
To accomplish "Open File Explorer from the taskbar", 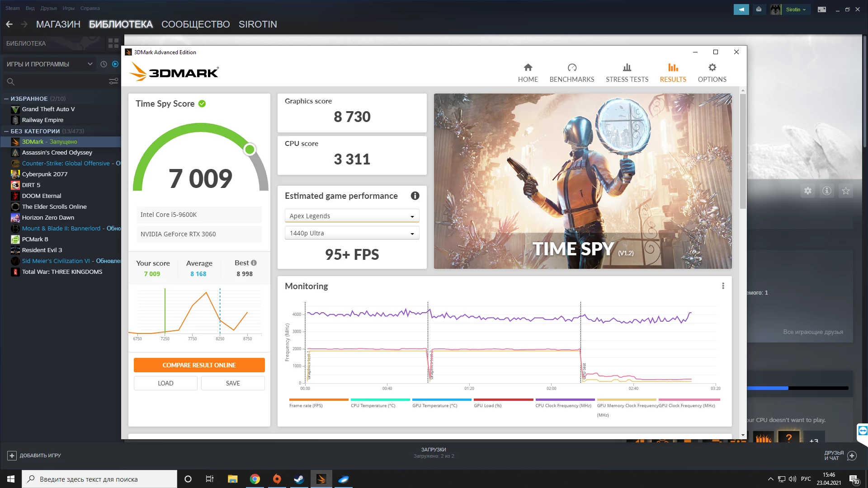I will 232,479.
